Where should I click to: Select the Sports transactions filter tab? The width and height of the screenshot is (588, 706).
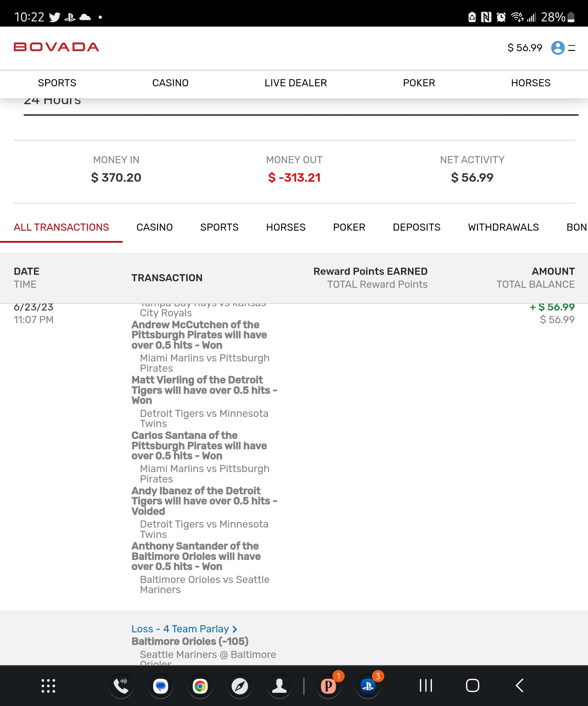(219, 227)
